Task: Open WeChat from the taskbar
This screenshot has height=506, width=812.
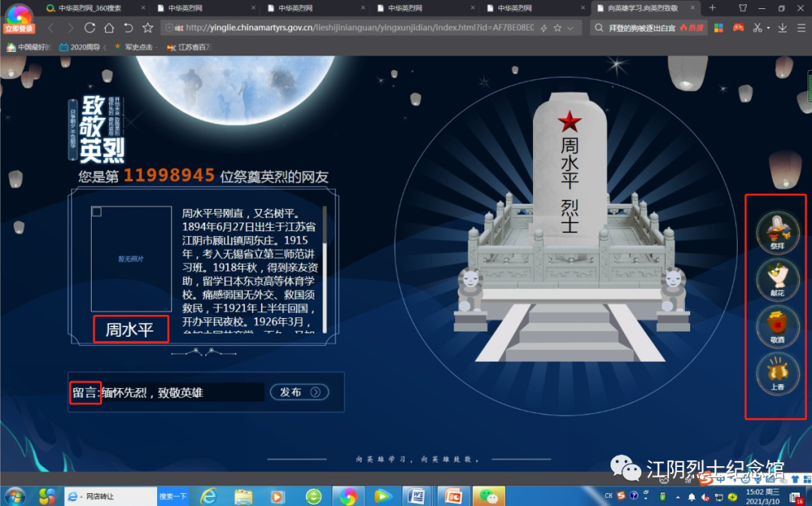Action: click(489, 496)
